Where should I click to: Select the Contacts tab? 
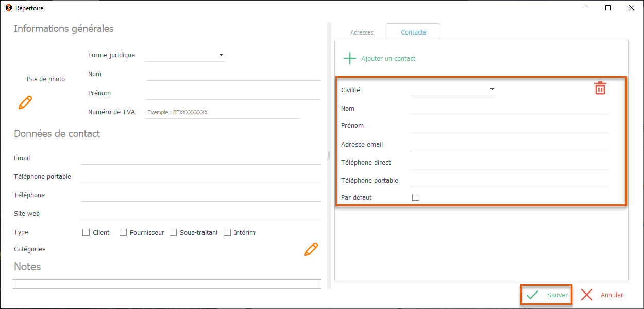[414, 32]
